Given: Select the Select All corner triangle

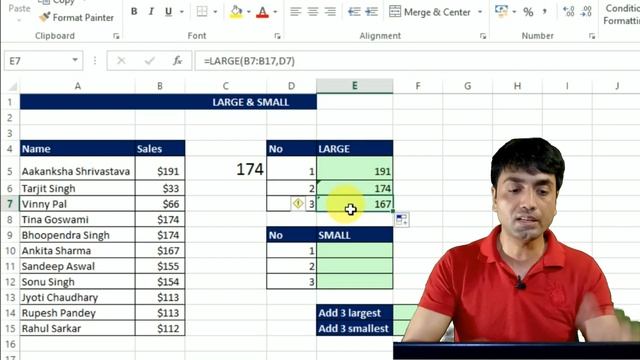Looking at the screenshot, I should pos(12,86).
